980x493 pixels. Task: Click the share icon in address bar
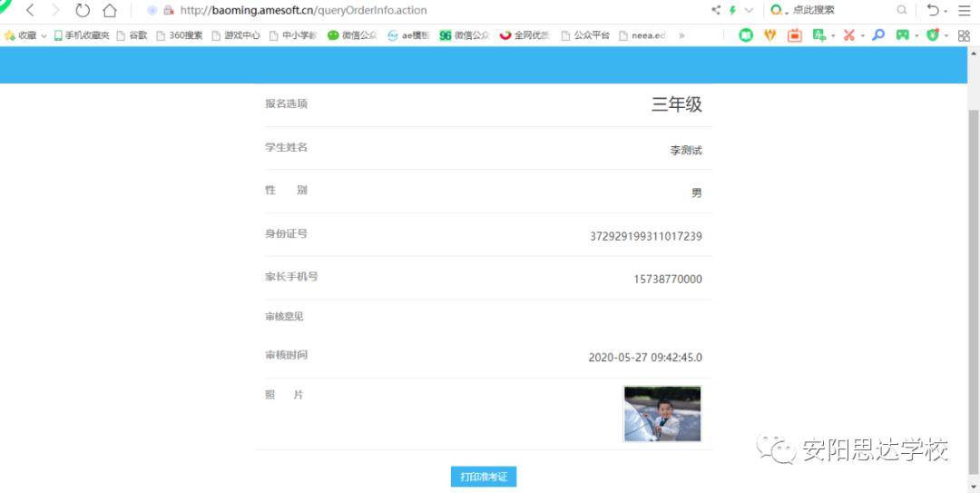click(x=716, y=11)
